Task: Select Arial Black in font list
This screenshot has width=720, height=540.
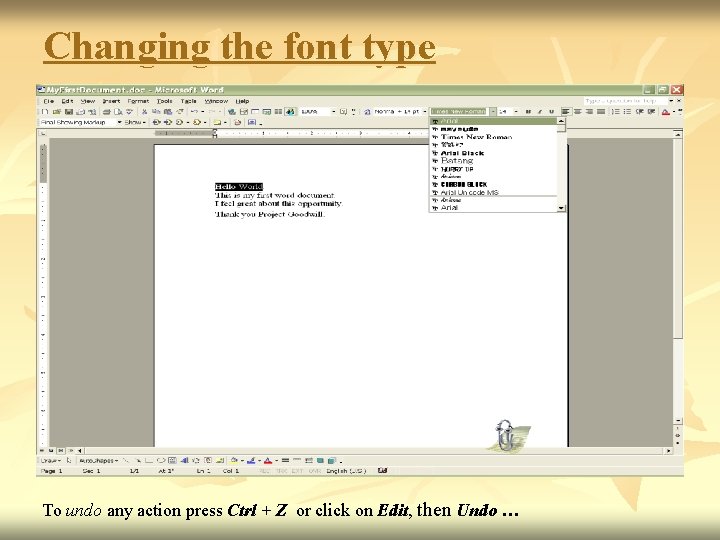Action: pos(493,153)
